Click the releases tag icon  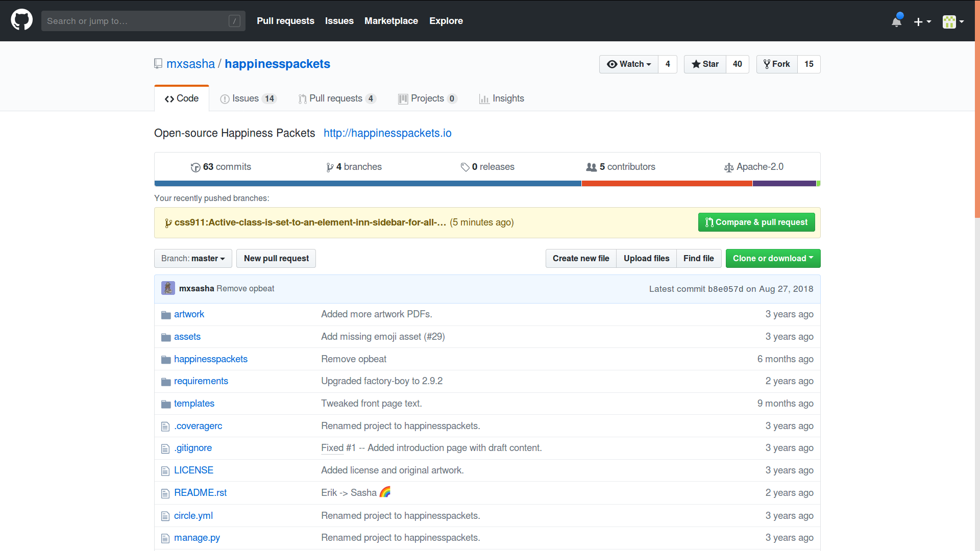point(465,167)
